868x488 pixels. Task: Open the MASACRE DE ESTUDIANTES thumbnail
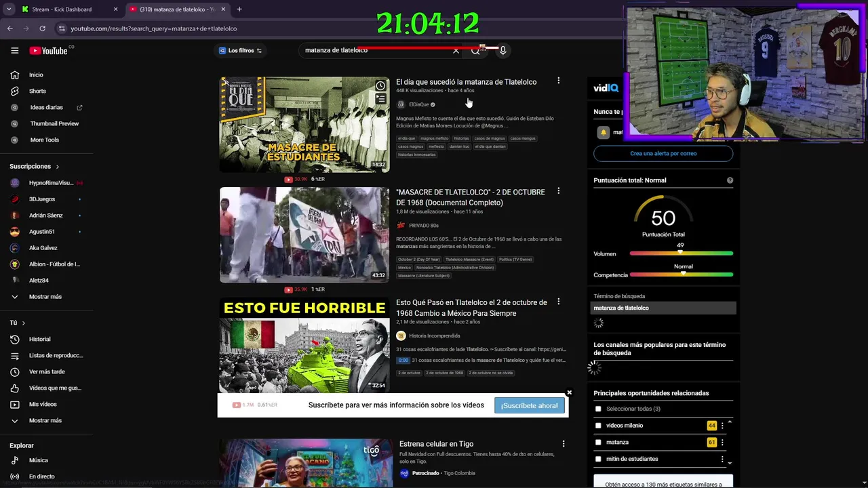coord(304,124)
